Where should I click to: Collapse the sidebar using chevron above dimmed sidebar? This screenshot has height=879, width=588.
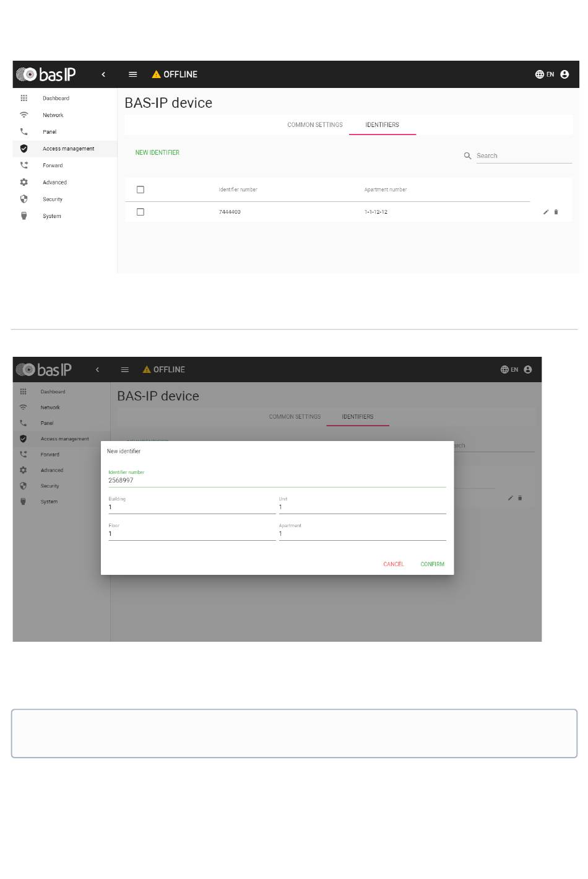[x=97, y=370]
